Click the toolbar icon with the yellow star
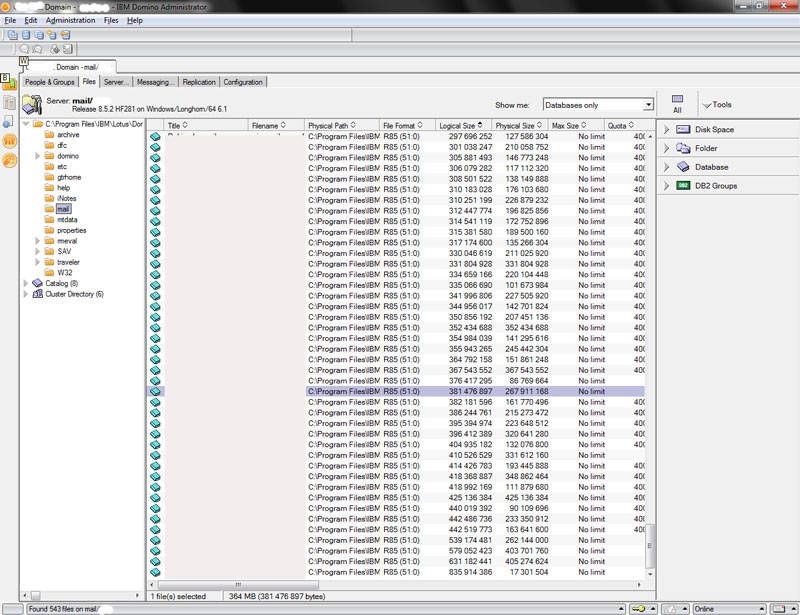This screenshot has height=615, width=800. [52, 35]
